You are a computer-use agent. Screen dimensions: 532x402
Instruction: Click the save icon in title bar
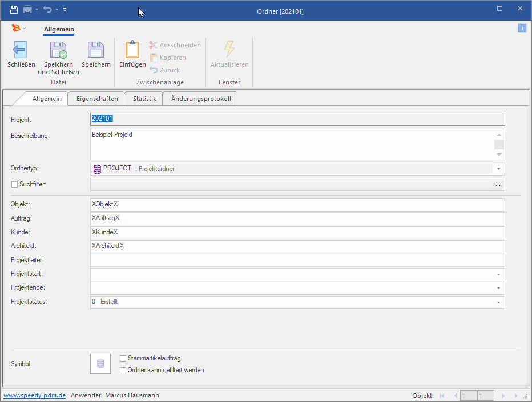(x=14, y=10)
